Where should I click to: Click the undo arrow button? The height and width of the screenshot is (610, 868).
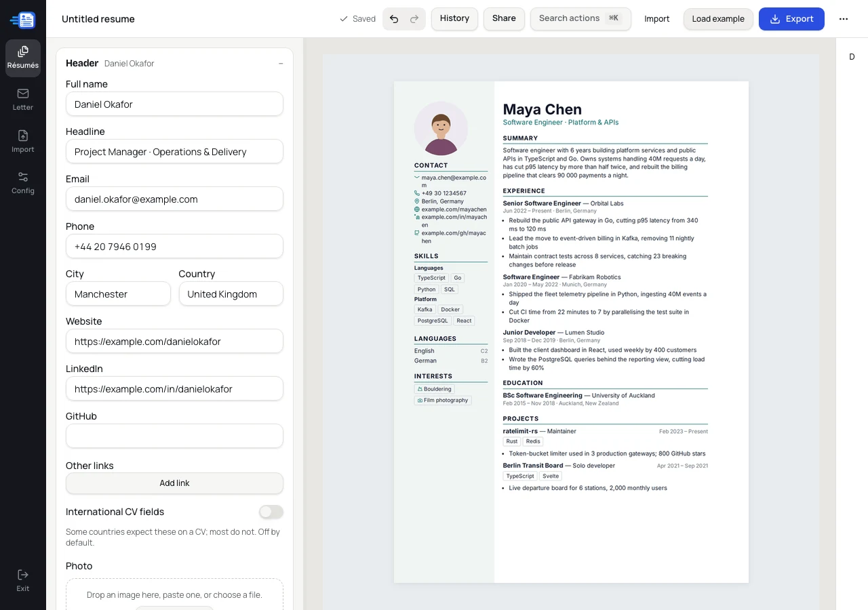click(394, 19)
